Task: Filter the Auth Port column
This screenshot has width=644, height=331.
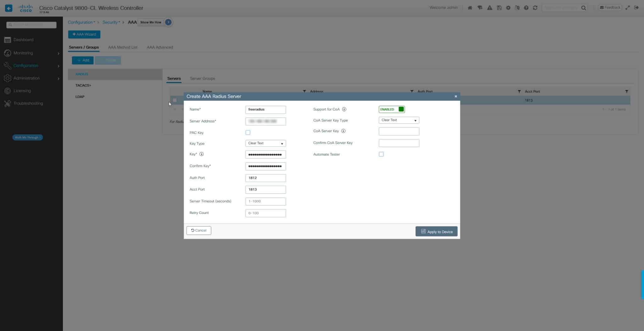Action: [519, 92]
